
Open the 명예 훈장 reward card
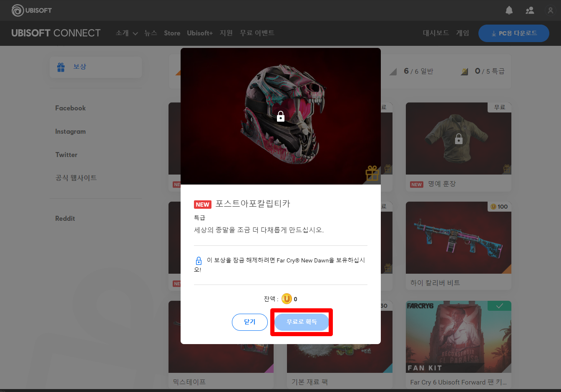(x=458, y=147)
